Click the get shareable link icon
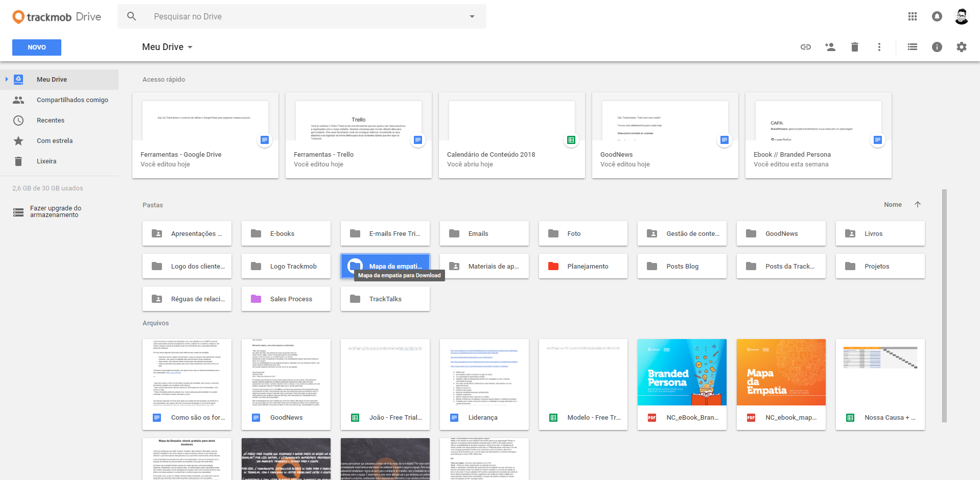Viewport: 980px width, 480px height. click(805, 47)
